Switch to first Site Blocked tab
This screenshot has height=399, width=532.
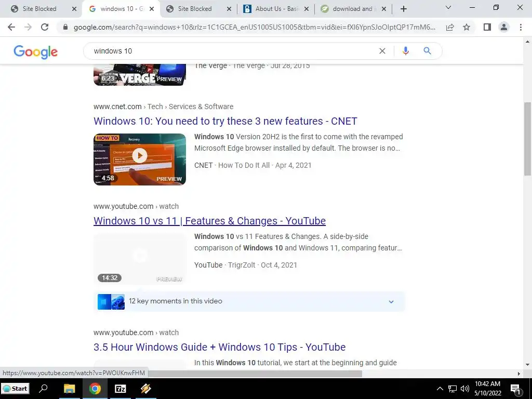tap(39, 9)
